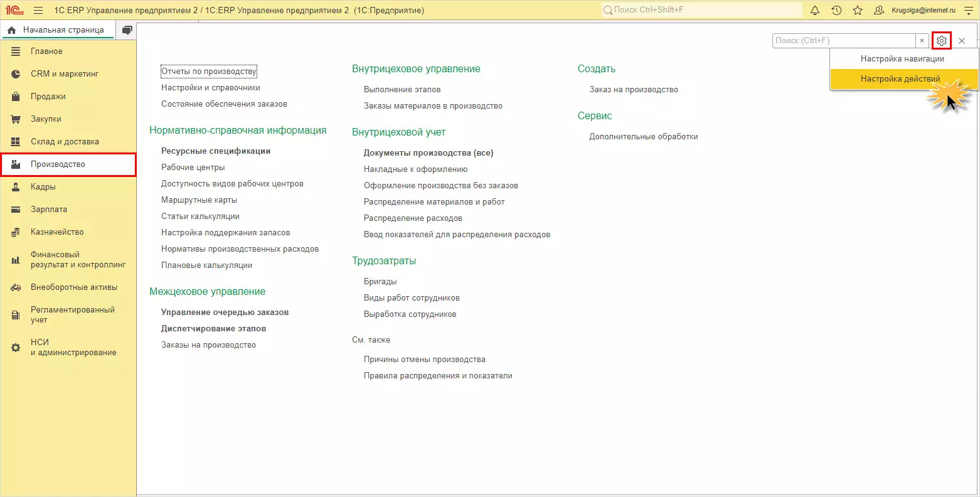Open Склад и доставка section
Image resolution: width=980 pixels, height=497 pixels.
(68, 142)
